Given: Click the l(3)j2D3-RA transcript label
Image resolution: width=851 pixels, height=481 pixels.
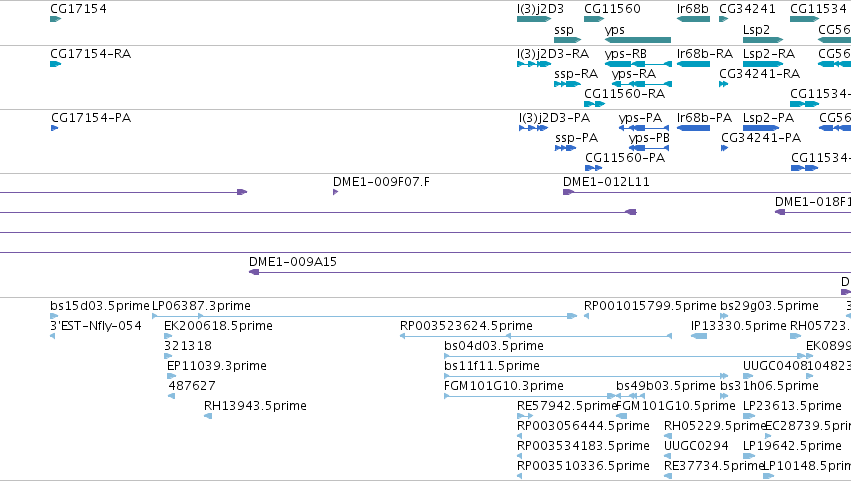Looking at the screenshot, I should pyautogui.click(x=553, y=54).
